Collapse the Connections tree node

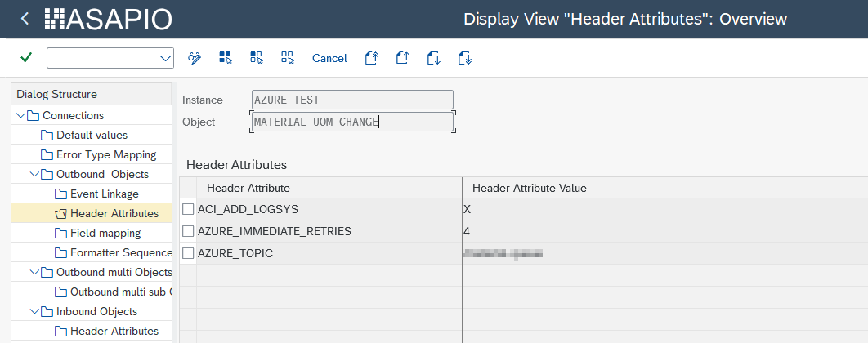[x=21, y=116]
